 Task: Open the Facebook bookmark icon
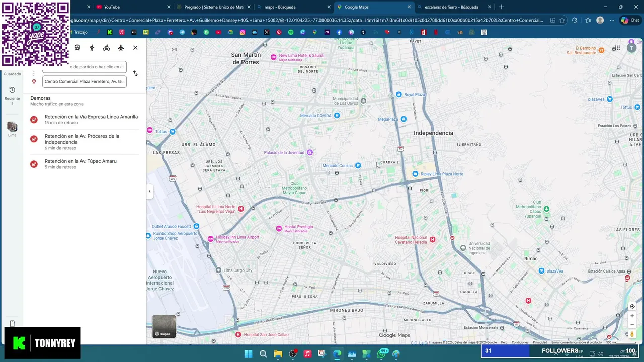coord(339,32)
